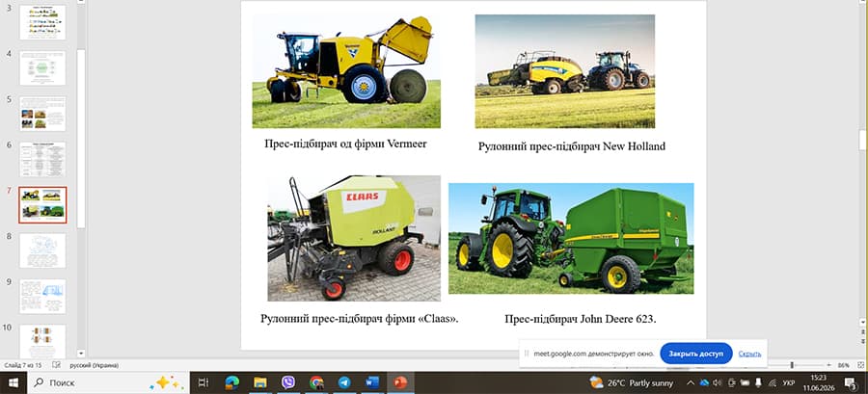Select the Claas Rollant baler image

point(354,238)
